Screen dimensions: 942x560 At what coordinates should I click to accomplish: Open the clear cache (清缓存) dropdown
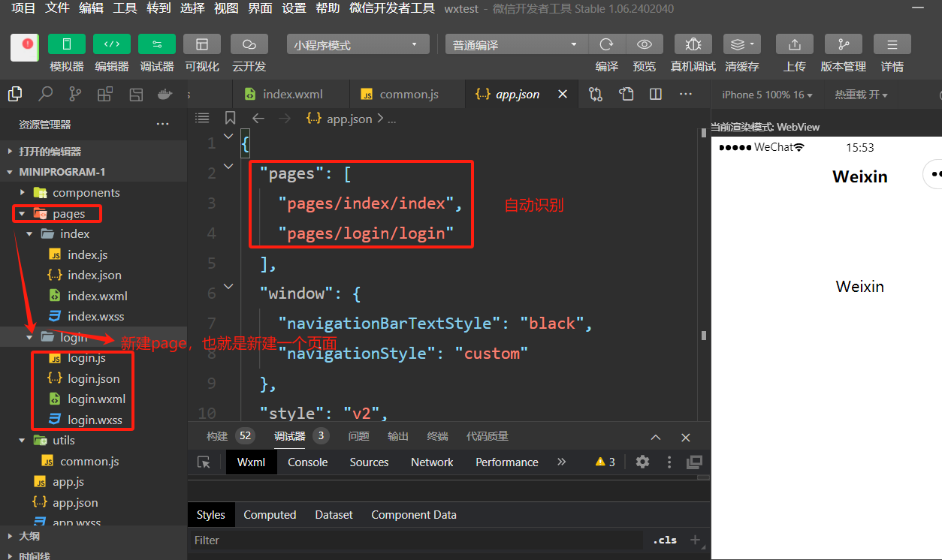tap(742, 44)
